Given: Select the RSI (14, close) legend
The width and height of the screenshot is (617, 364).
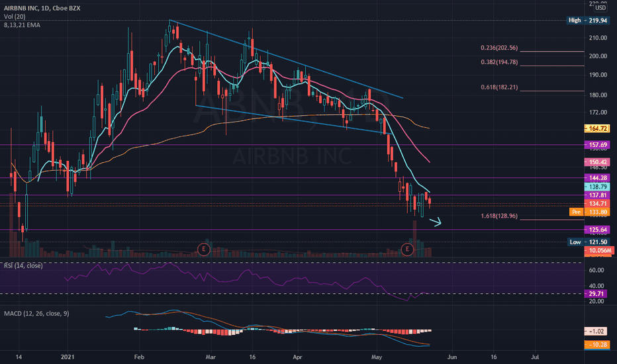Looking at the screenshot, I should click(23, 265).
